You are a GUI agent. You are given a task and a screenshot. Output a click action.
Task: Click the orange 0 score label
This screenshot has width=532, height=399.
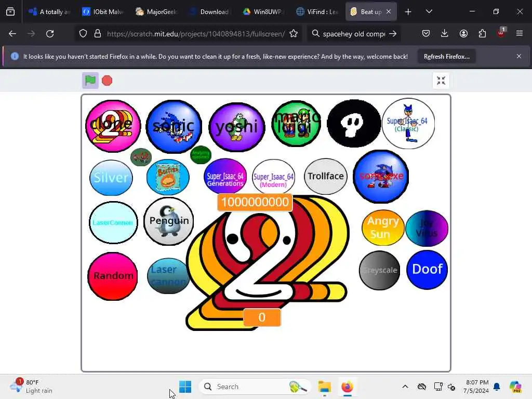(x=262, y=317)
